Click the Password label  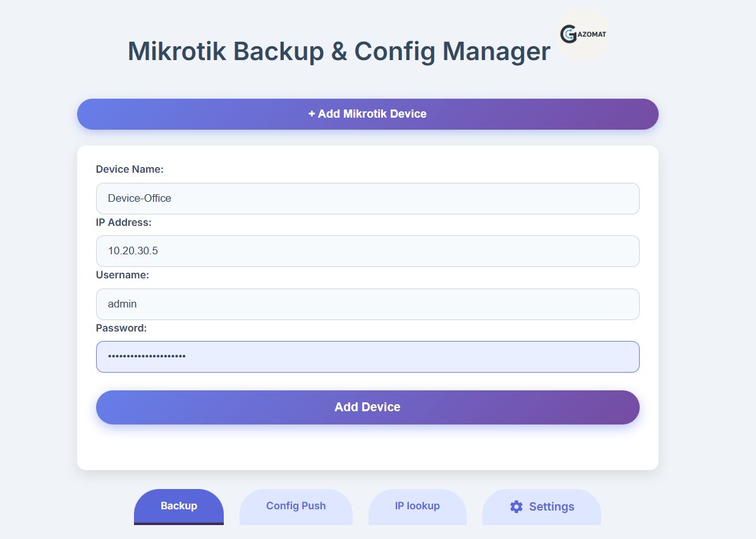coord(121,328)
